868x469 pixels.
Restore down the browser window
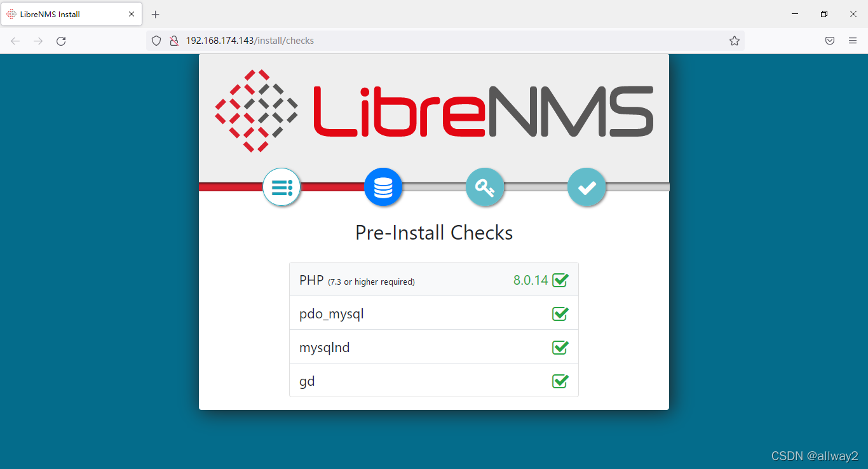click(824, 14)
